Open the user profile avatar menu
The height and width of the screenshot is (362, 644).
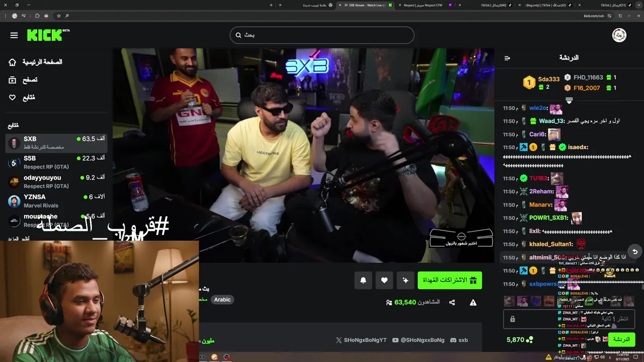(619, 35)
